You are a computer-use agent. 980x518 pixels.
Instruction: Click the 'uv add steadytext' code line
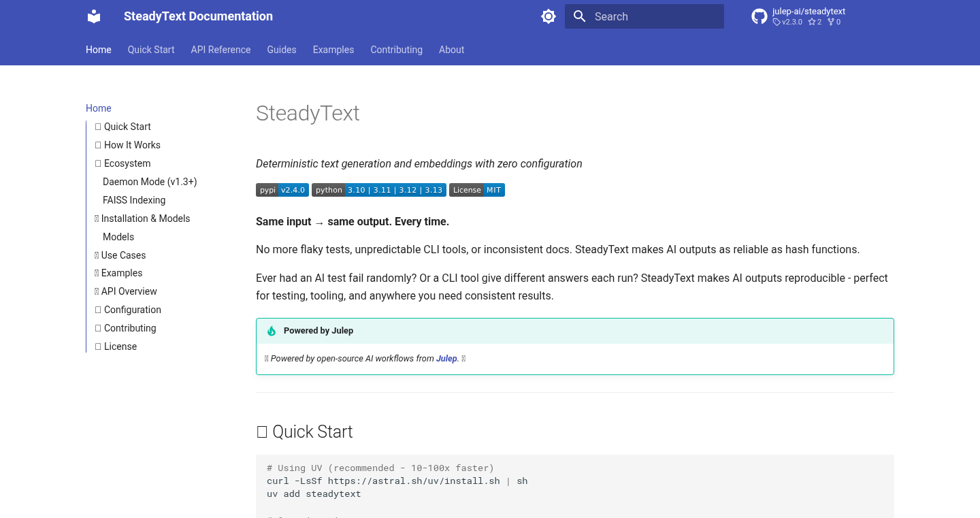click(x=314, y=494)
